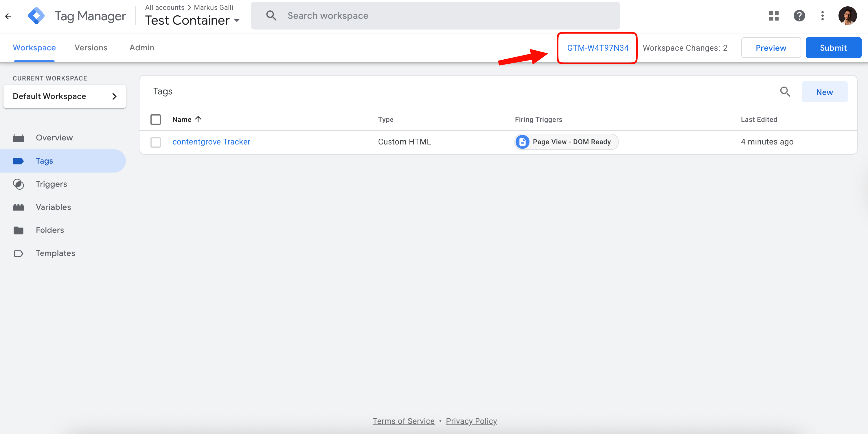Open Folders in the sidebar
This screenshot has height=434, width=868.
(49, 230)
